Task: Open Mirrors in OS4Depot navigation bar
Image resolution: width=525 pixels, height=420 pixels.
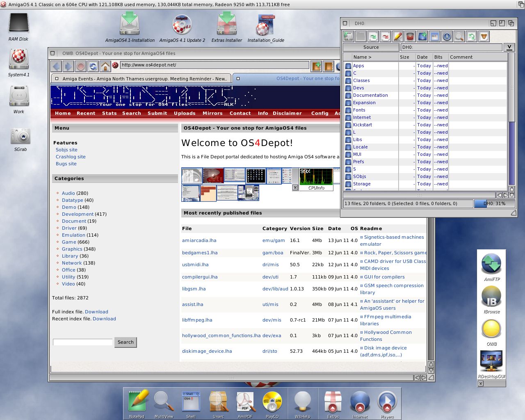Action: 212,113
